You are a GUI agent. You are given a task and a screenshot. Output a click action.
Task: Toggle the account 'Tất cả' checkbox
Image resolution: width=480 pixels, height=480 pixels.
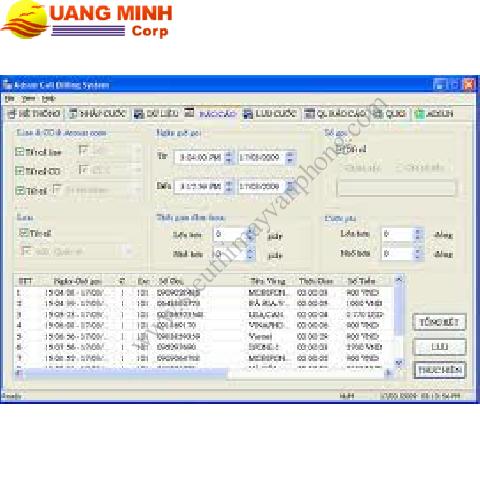click(20, 190)
